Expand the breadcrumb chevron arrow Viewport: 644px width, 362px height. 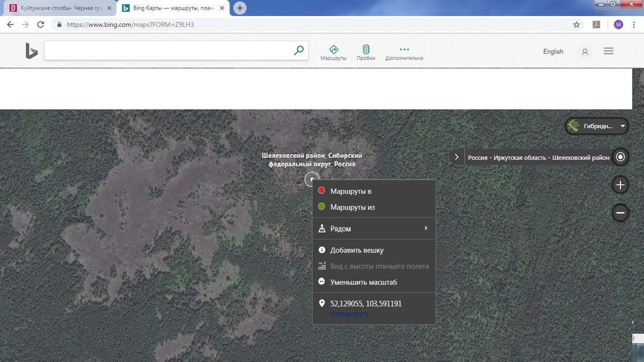[457, 157]
